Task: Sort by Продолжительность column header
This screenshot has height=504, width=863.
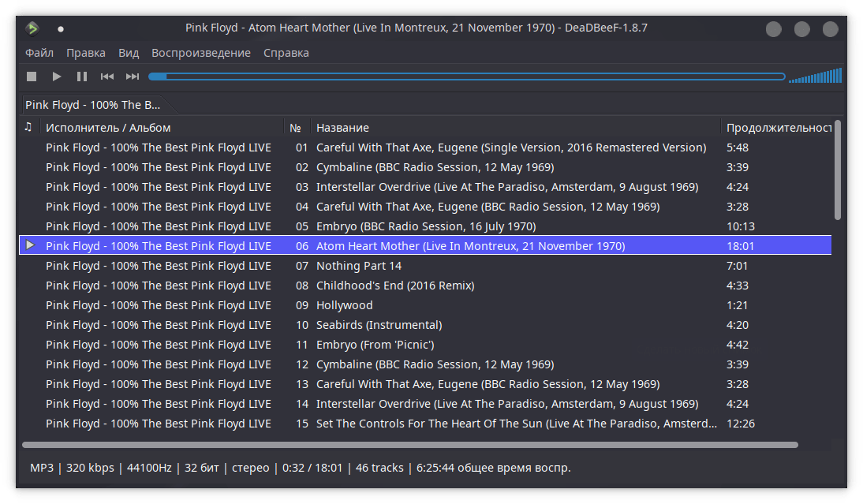Action: coord(776,128)
